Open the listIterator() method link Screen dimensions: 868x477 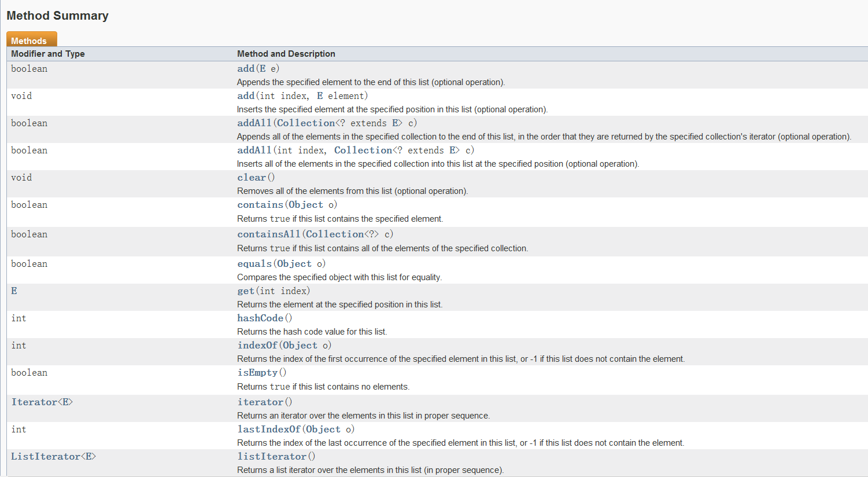pos(272,456)
